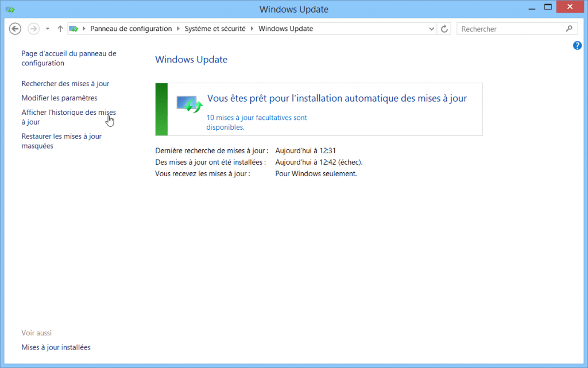This screenshot has width=588, height=368.
Task: Click the 'Voir aussi' section label
Action: tap(36, 333)
